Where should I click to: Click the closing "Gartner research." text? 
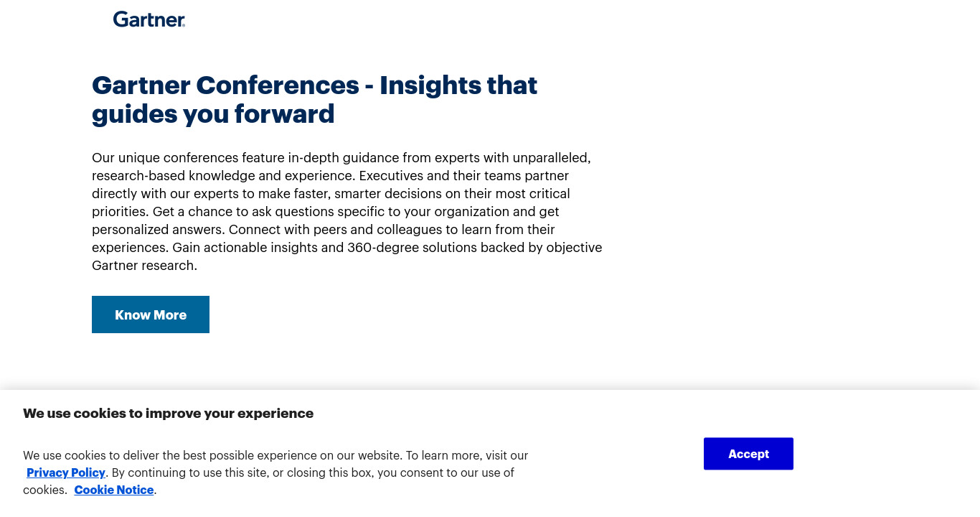[x=144, y=265]
